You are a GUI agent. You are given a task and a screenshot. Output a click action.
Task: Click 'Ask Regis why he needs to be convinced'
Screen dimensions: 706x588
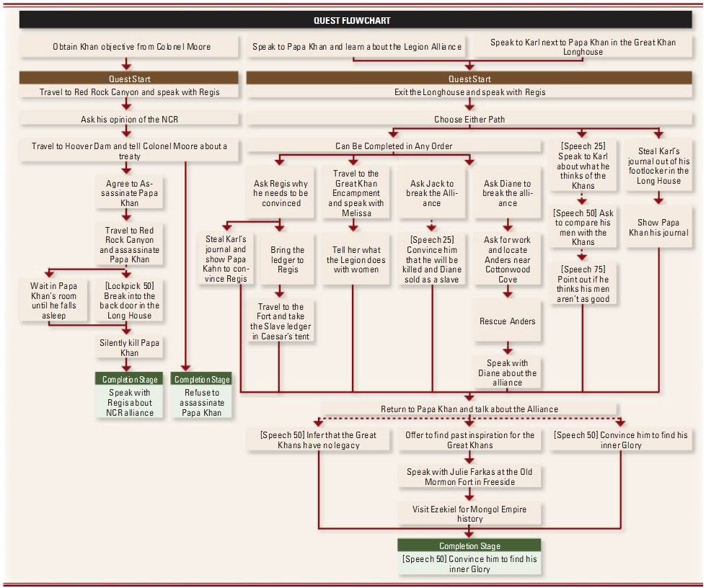281,193
